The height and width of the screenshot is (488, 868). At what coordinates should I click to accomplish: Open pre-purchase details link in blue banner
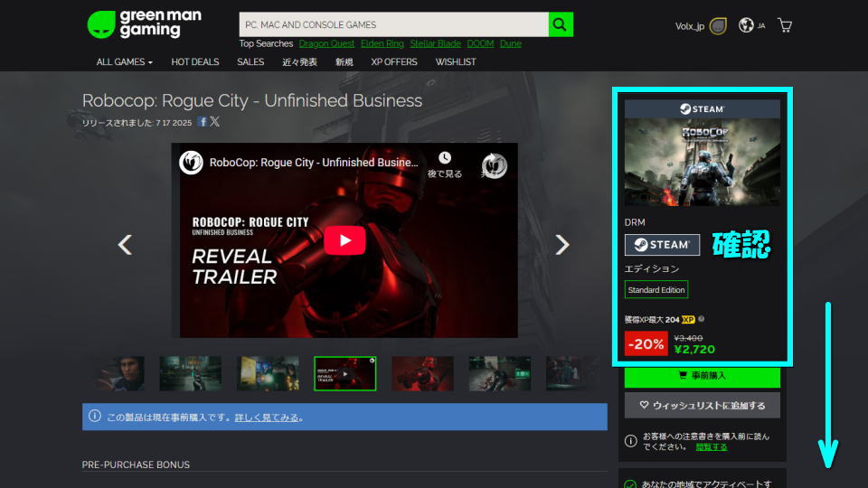point(267,418)
